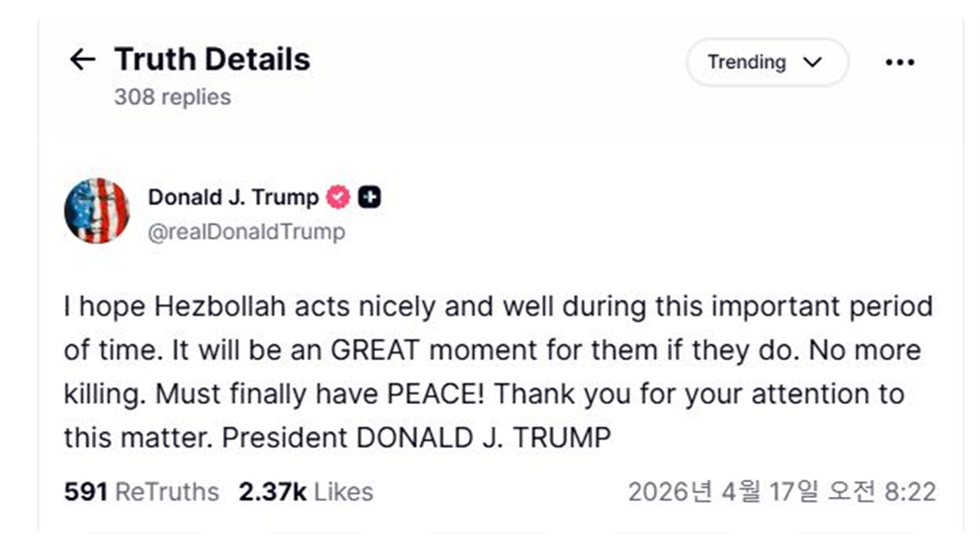Open the flag-themed profile avatar

(x=97, y=210)
